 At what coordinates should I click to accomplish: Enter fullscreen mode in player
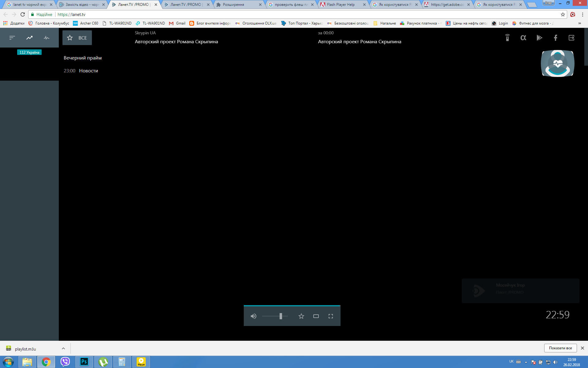tap(330, 316)
